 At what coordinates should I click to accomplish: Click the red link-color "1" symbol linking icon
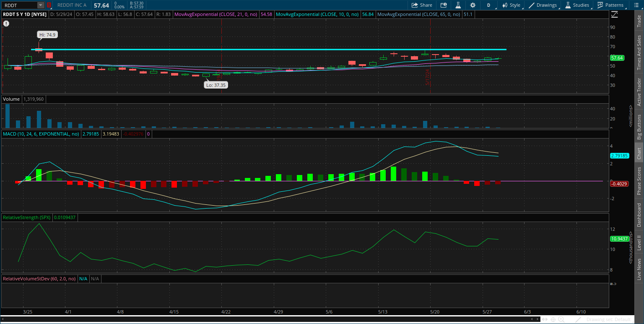pos(49,5)
